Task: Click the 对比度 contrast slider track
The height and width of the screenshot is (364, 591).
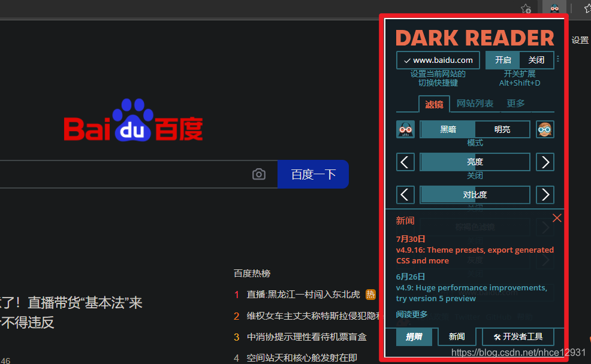Action: pos(475,195)
